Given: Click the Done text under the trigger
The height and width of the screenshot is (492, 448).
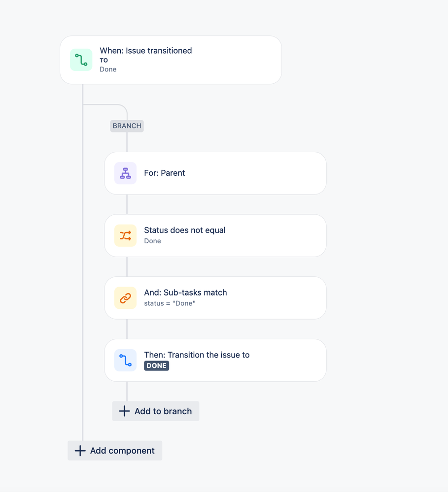Looking at the screenshot, I should point(108,69).
